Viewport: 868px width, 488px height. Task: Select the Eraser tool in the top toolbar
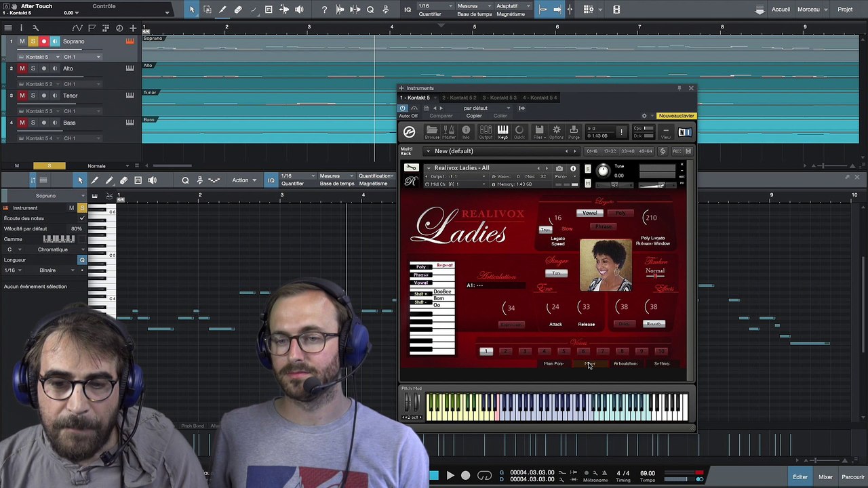pos(238,9)
